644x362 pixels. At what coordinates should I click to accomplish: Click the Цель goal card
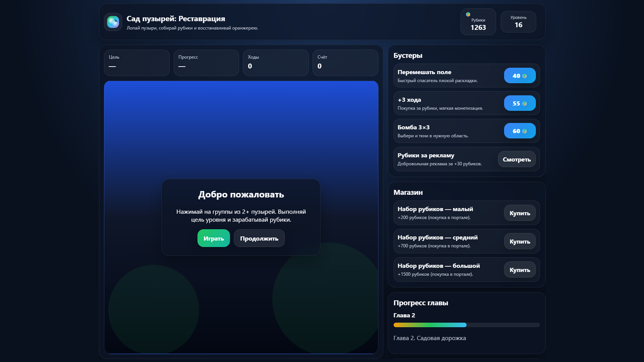(x=137, y=62)
